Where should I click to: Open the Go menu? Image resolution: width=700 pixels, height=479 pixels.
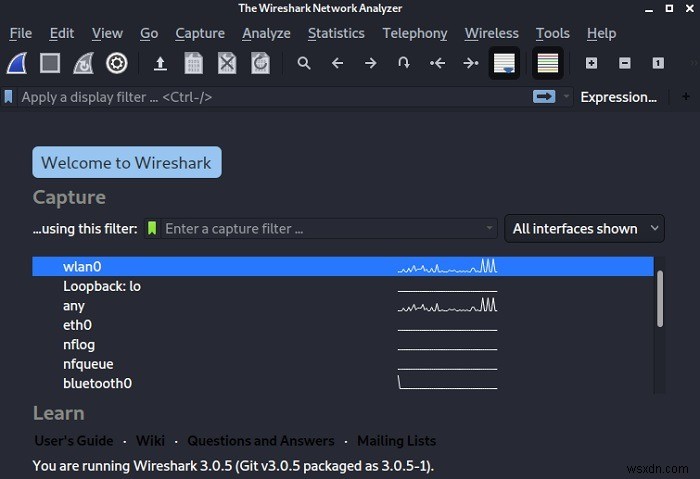tap(149, 33)
